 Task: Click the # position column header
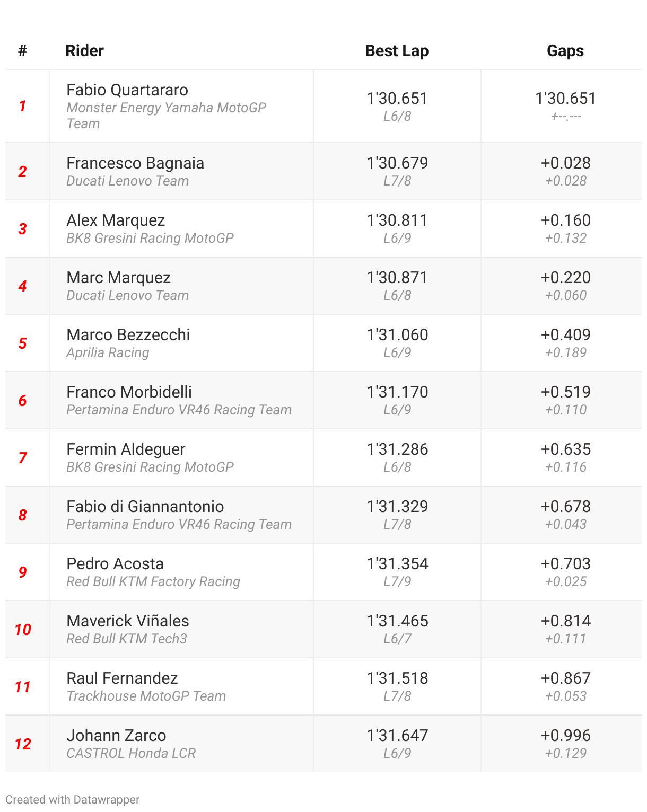pyautogui.click(x=22, y=51)
